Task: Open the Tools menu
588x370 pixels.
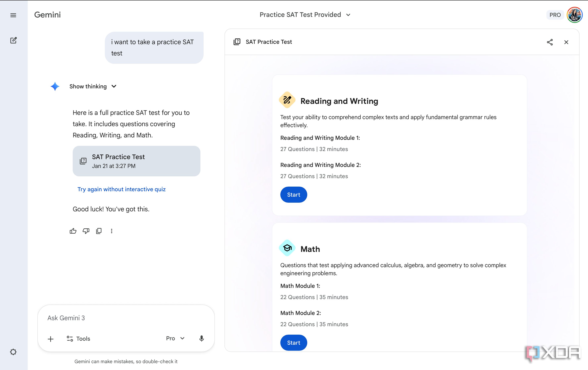Action: (78, 338)
